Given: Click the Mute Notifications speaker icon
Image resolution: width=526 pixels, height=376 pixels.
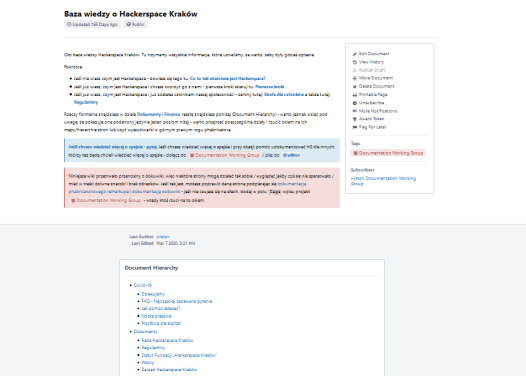Looking at the screenshot, I should pyautogui.click(x=354, y=111).
